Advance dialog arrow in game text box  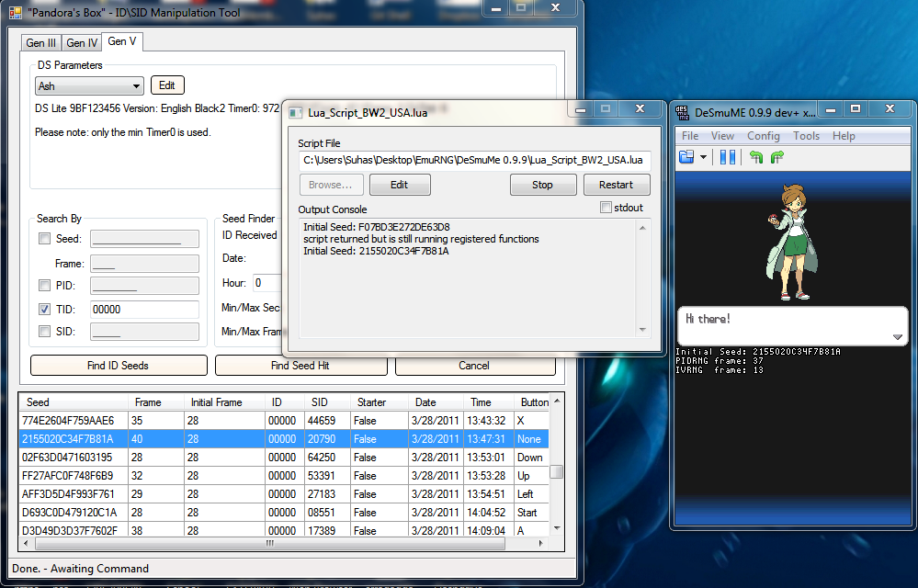coord(897,337)
